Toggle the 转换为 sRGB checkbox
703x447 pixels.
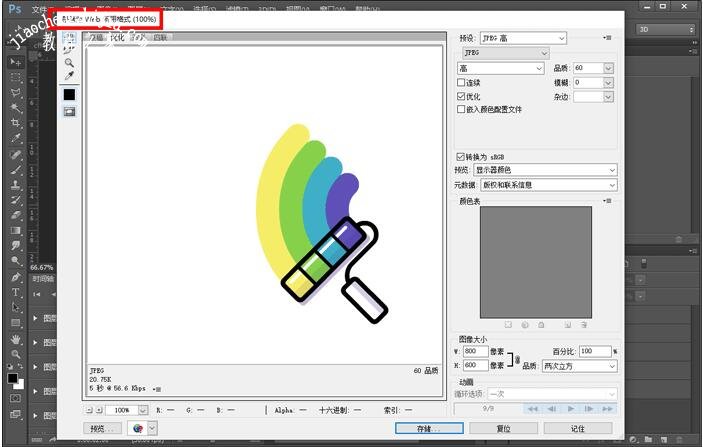[x=461, y=157]
